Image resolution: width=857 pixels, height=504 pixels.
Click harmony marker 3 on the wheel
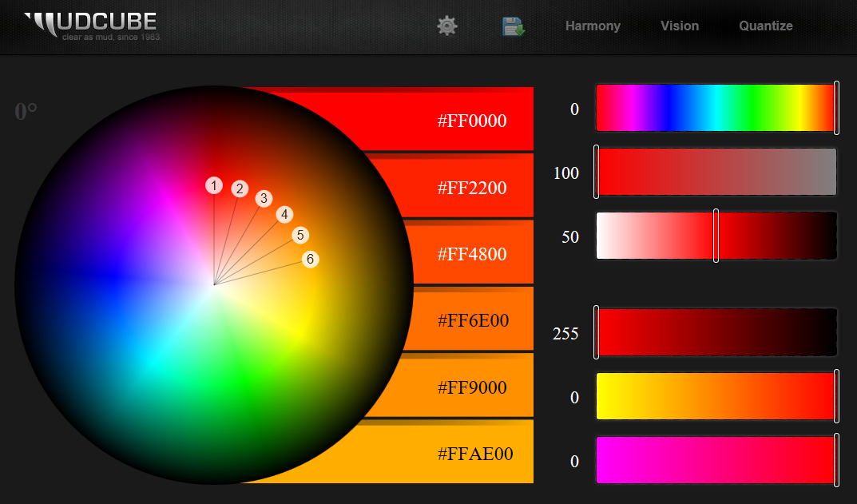coord(264,198)
